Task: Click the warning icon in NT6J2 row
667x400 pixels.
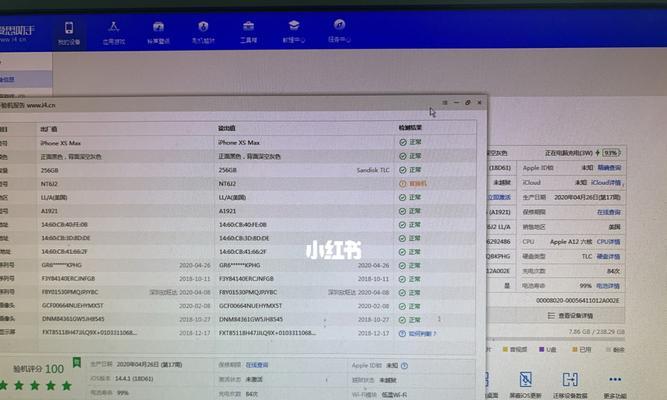Action: (x=402, y=184)
